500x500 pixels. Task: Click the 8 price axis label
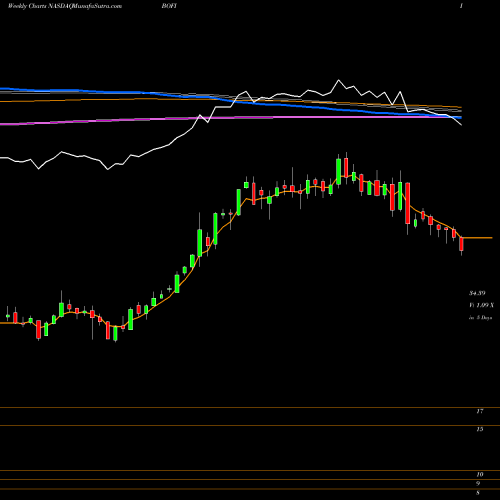[478, 493]
